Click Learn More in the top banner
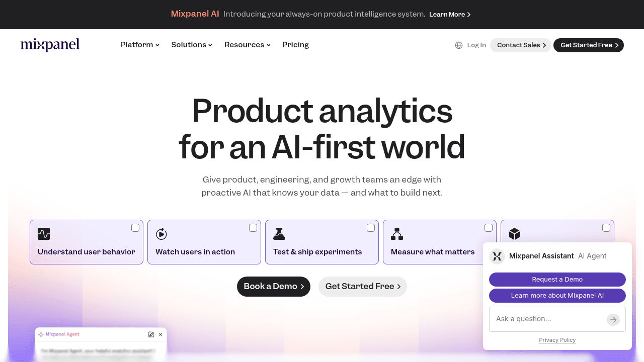Viewport: 644px width, 362px height. point(450,15)
